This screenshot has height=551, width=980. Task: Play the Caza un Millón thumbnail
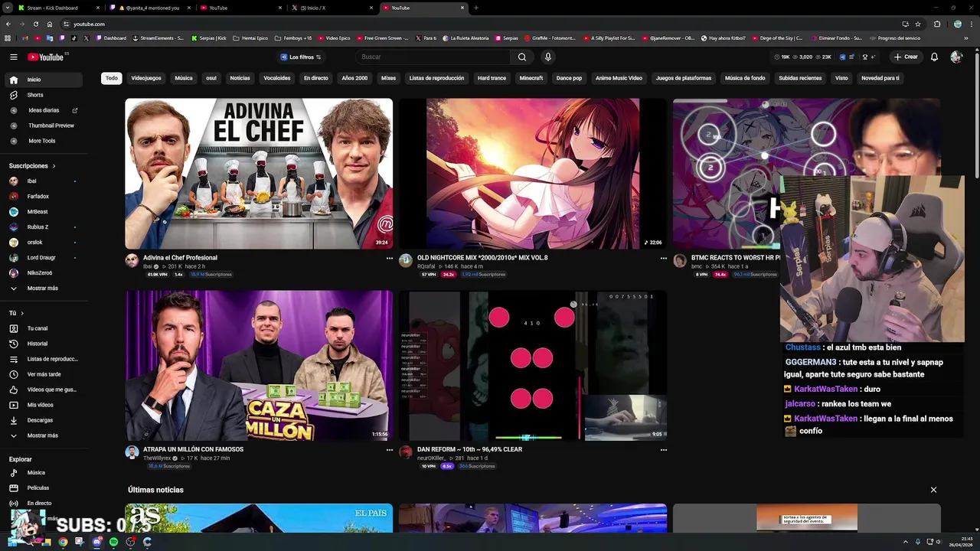pos(259,366)
